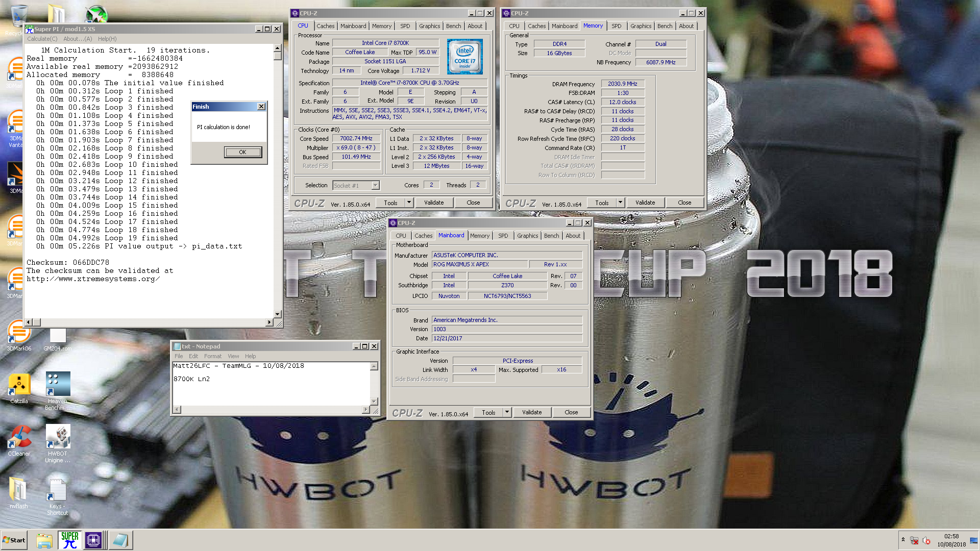The width and height of the screenshot is (980, 551).
Task: Open the Help(H) menu in Super PI
Action: 107,39
